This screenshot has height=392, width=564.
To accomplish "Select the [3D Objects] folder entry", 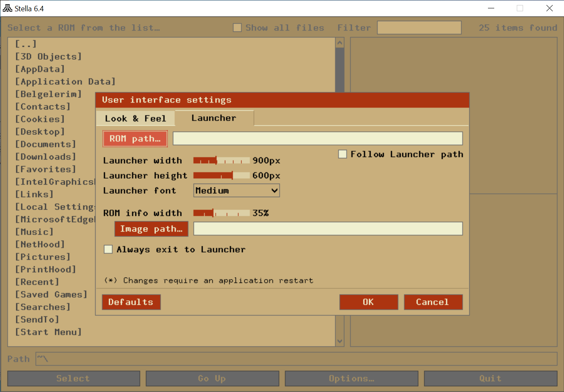I will (48, 56).
